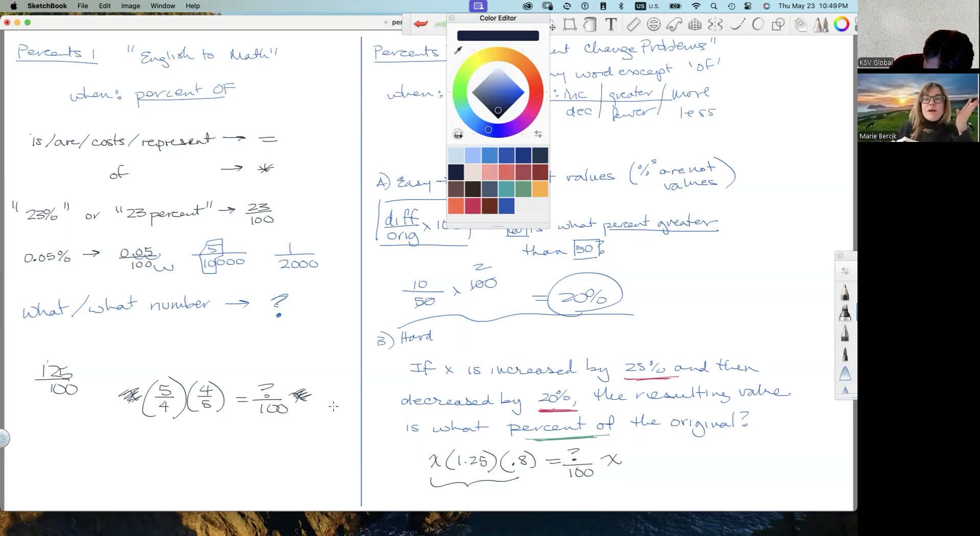Choose the light pale-blue swatch

click(x=456, y=155)
